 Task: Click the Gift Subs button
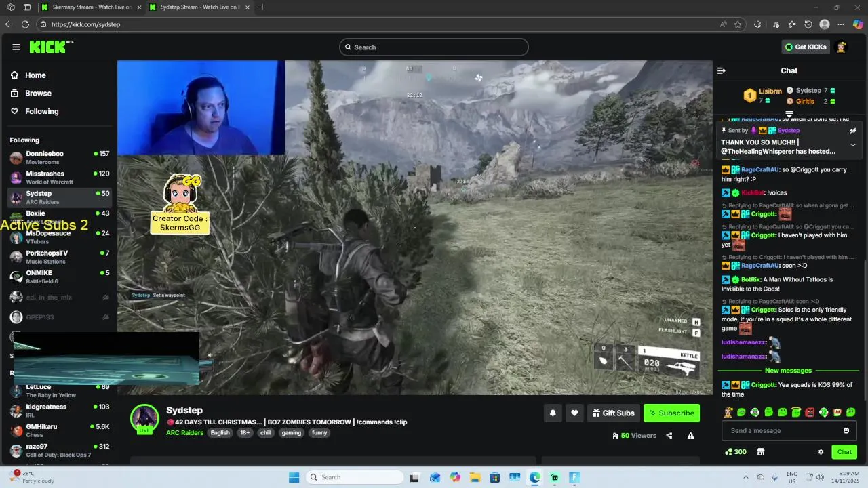[613, 413]
